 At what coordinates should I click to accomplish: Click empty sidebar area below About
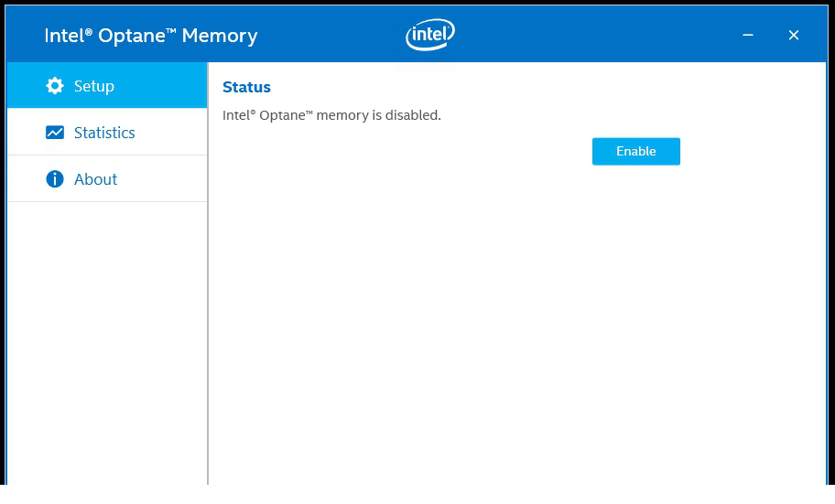[107, 338]
